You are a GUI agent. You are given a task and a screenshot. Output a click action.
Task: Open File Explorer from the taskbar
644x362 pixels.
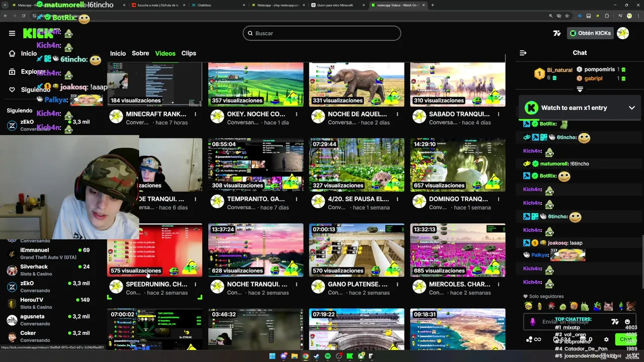click(294, 356)
